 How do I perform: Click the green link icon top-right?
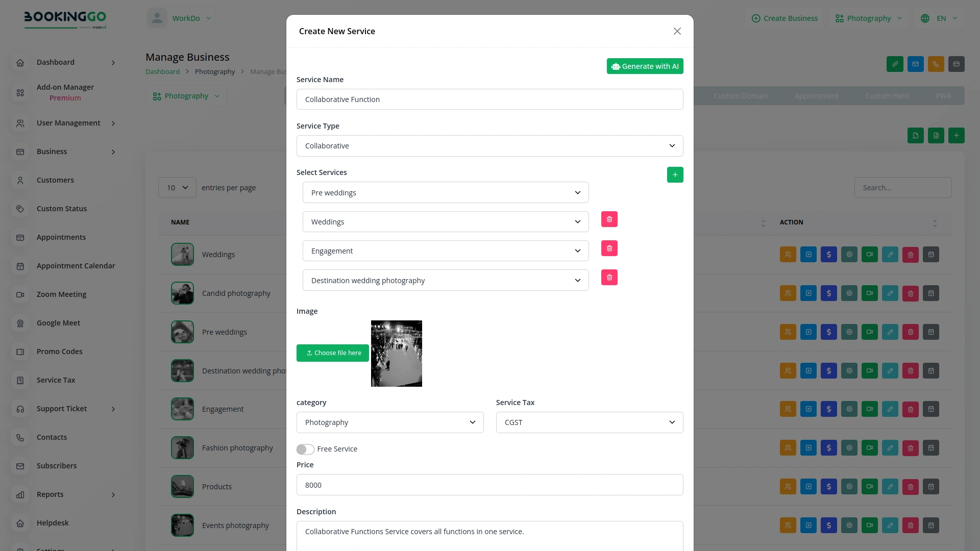pyautogui.click(x=895, y=64)
